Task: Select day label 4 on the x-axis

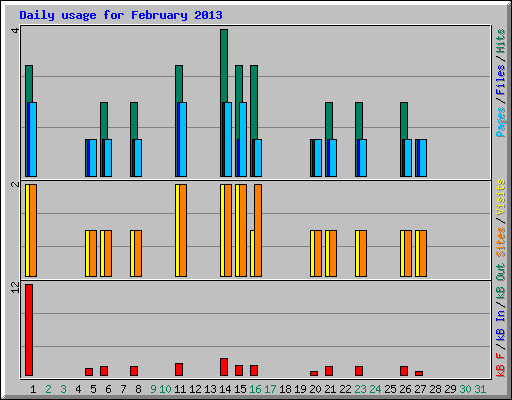Action: (x=78, y=389)
